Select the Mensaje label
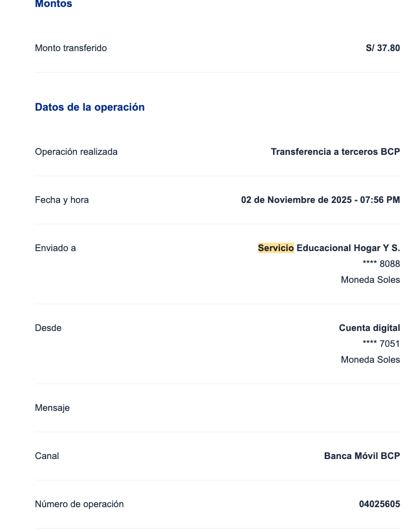Image resolution: width=420 pixels, height=530 pixels. (52, 408)
